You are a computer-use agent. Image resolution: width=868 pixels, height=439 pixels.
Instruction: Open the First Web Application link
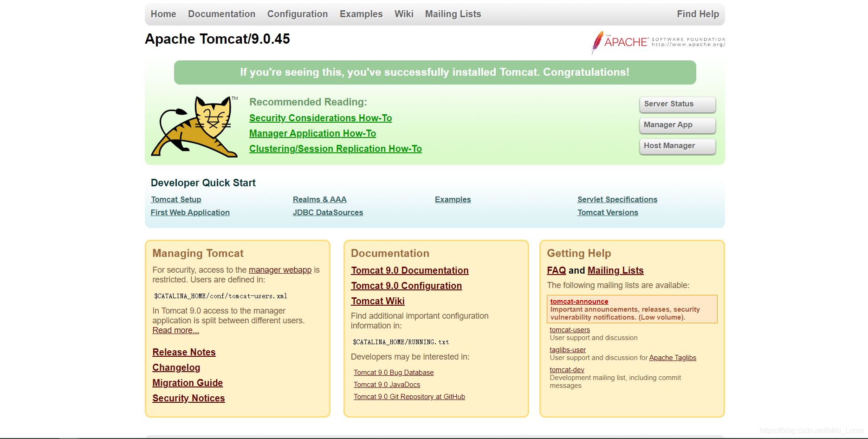[x=190, y=212]
